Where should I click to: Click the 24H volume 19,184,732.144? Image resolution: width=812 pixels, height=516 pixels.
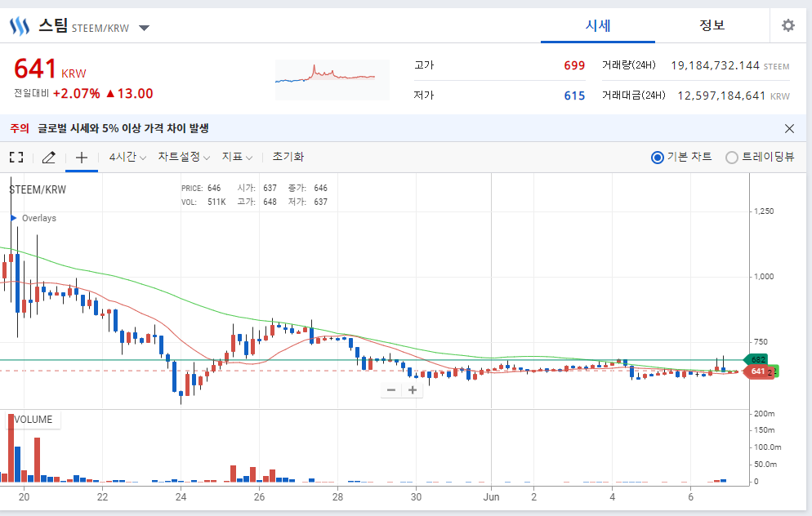715,66
